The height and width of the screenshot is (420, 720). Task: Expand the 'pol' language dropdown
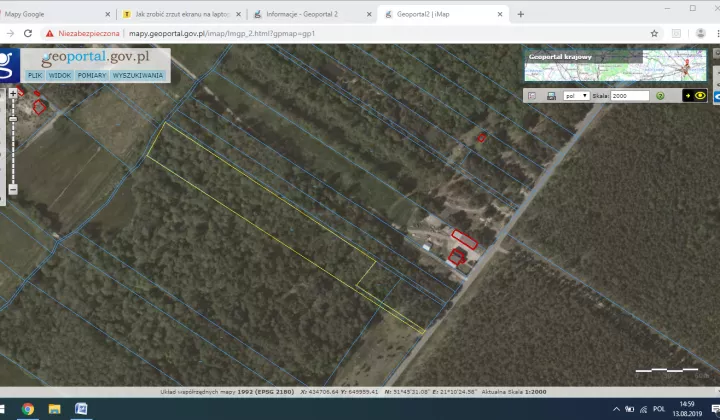576,96
